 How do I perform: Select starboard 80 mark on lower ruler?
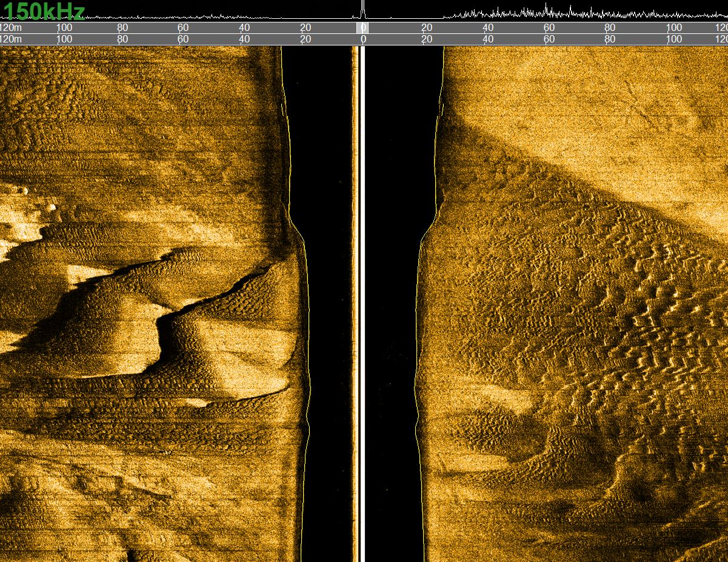point(610,39)
